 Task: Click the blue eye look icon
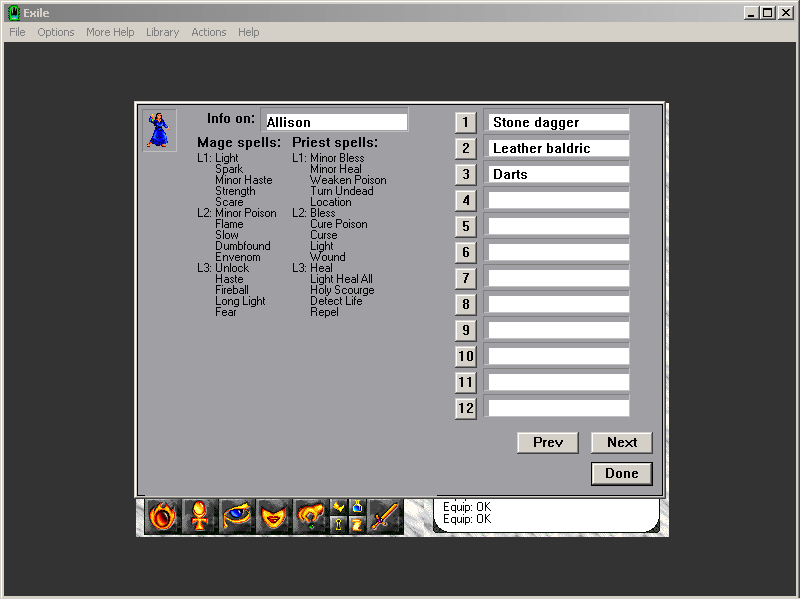237,516
